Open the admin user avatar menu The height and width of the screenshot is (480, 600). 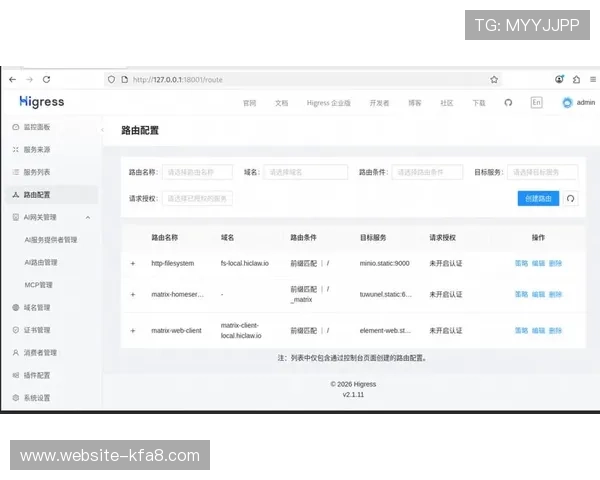coord(579,103)
